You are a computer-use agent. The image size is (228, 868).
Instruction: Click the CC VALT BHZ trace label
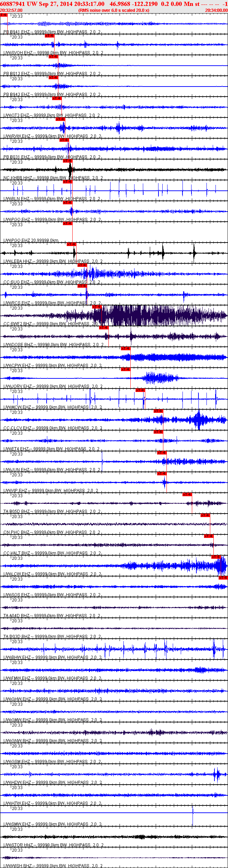pos(52,553)
